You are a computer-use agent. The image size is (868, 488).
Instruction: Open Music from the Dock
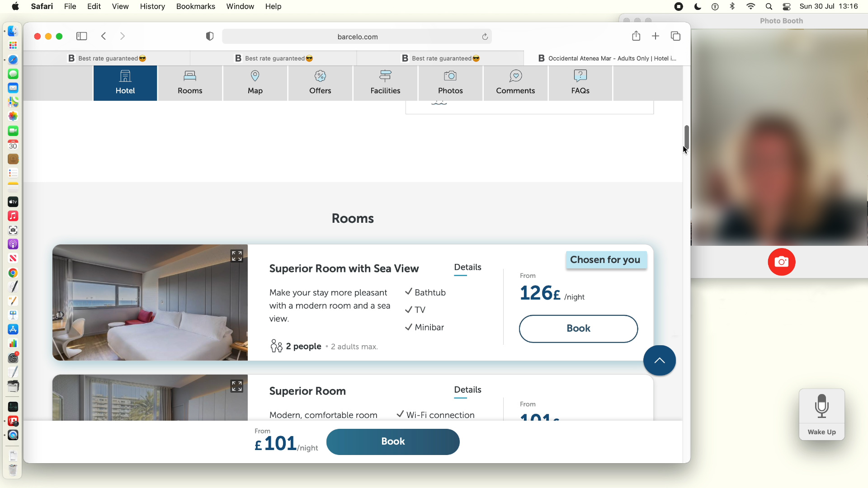click(x=13, y=216)
